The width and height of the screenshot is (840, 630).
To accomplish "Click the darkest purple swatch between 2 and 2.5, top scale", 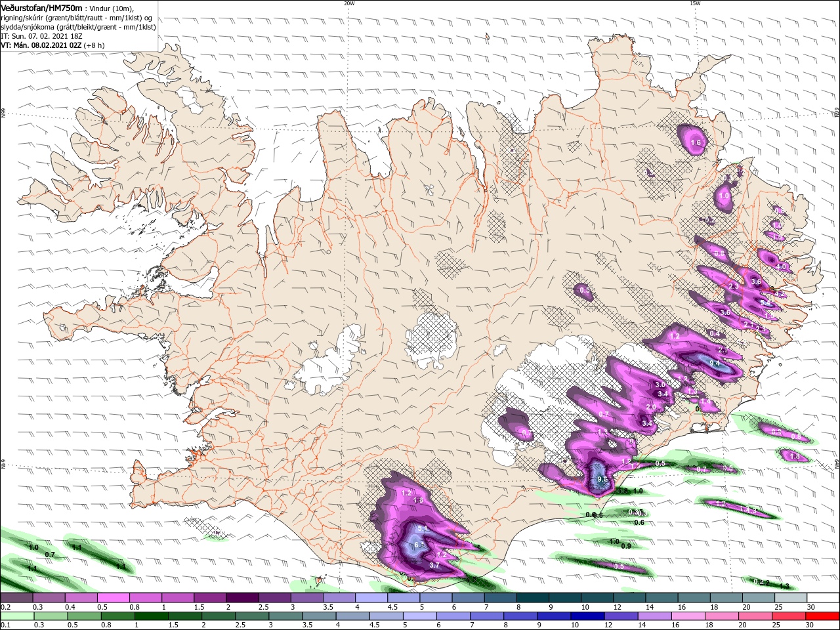I will (242, 598).
